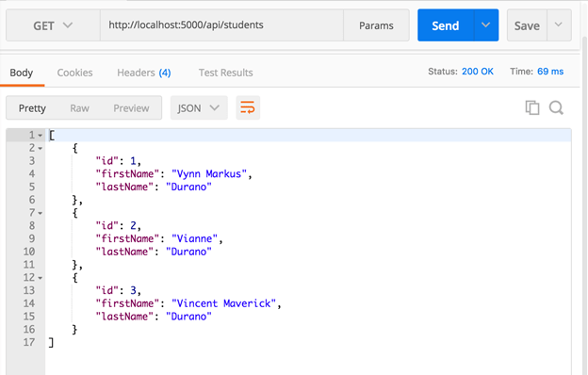
Task: Click the 200 OK status text
Action: (478, 72)
